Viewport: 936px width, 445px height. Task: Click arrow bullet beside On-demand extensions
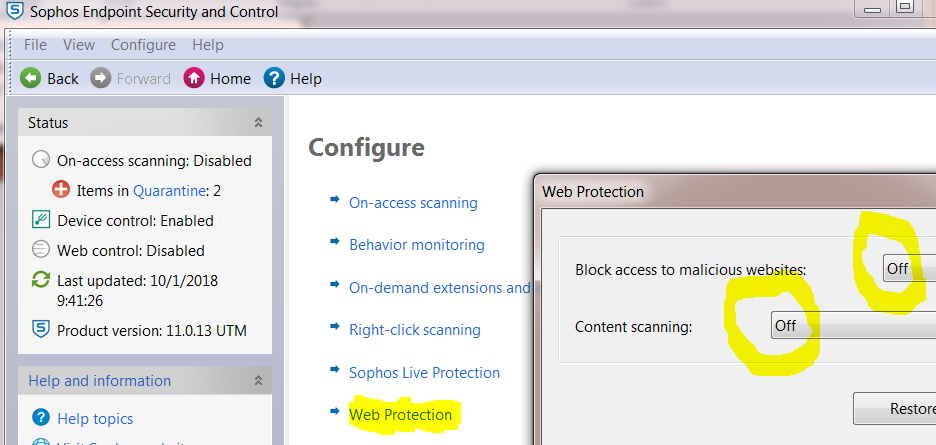(x=334, y=284)
